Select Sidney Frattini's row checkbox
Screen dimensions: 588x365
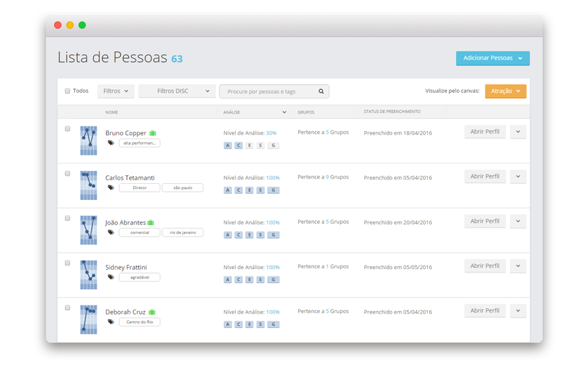(x=68, y=262)
